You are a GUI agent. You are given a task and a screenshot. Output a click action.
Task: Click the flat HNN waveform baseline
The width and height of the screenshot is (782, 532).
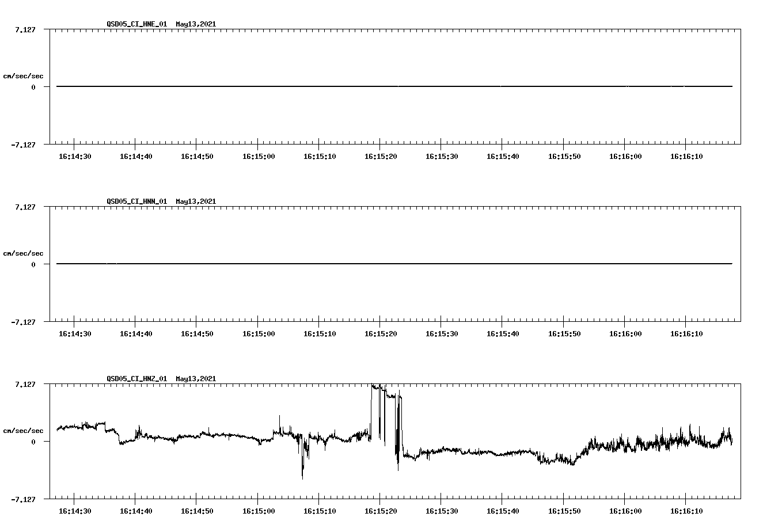[x=346, y=264]
